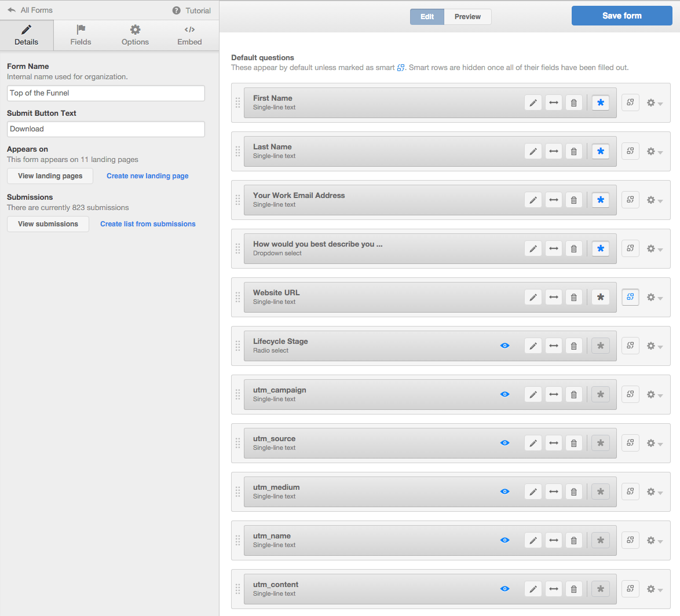Viewport: 680px width, 616px height.
Task: Open the pencil edit icon for Lifecycle Stage
Action: tap(532, 346)
